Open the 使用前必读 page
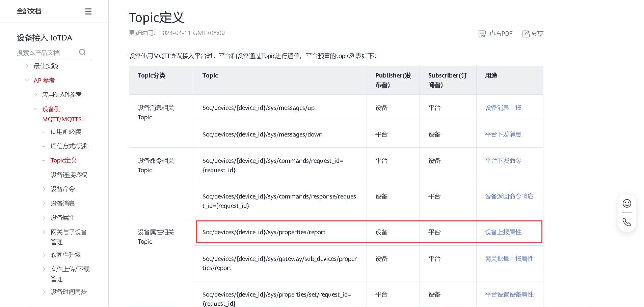The image size is (644, 307). (x=66, y=132)
